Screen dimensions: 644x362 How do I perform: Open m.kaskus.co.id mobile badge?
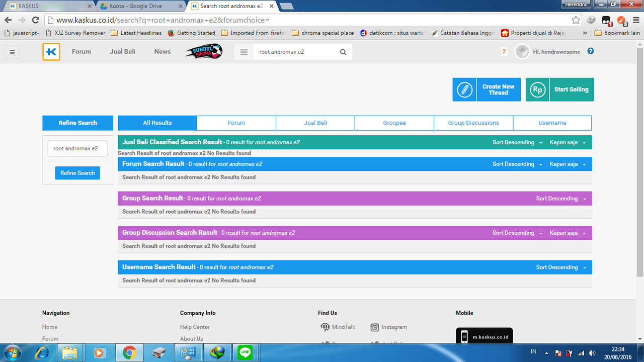click(485, 336)
